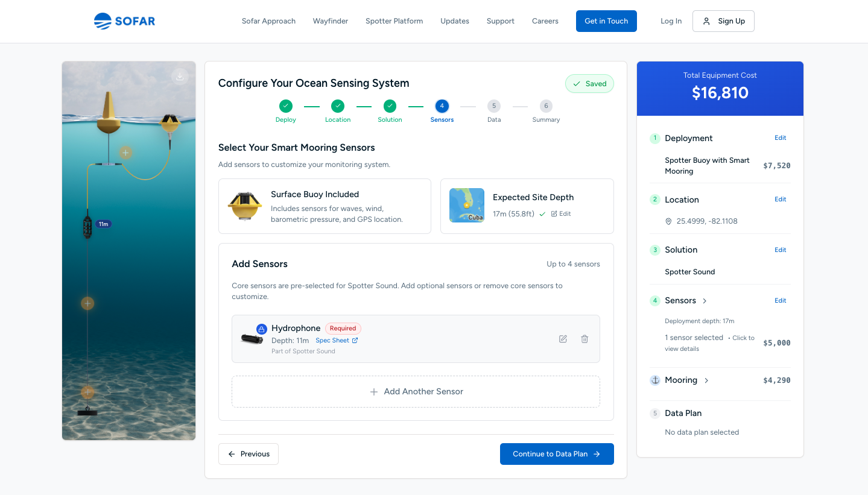This screenshot has width=868, height=495.
Task: Click the Required badge on Hydrophone
Action: 343,329
